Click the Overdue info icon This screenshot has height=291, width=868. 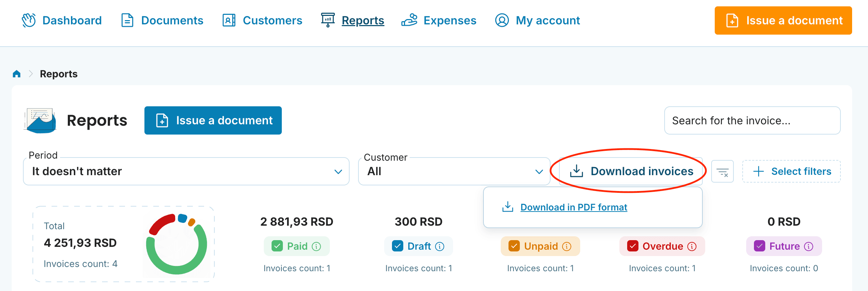point(692,246)
